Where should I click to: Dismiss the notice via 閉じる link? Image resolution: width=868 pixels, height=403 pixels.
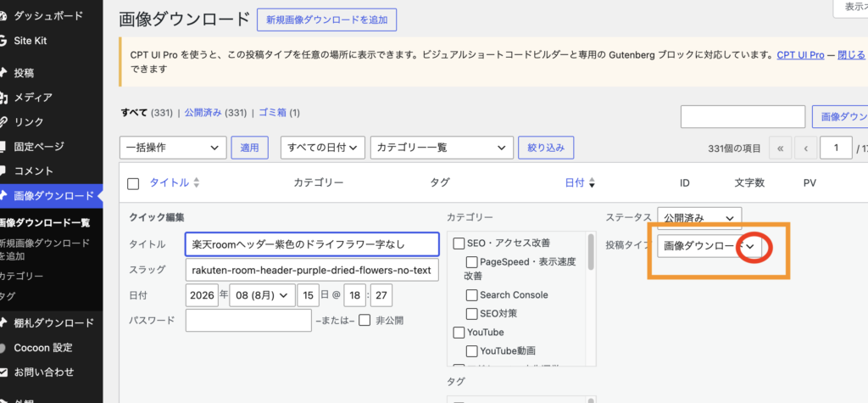click(851, 55)
